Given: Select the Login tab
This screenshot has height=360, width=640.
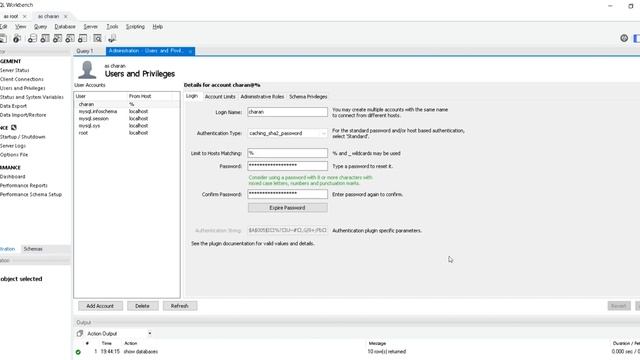Looking at the screenshot, I should point(192,96).
